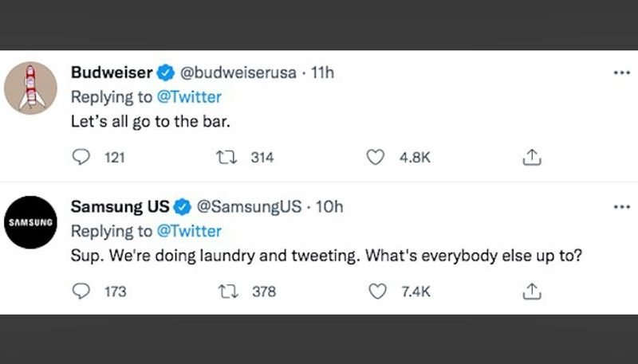
Task: Open the 10h timestamp on Samsung's tweet
Action: [x=329, y=207]
